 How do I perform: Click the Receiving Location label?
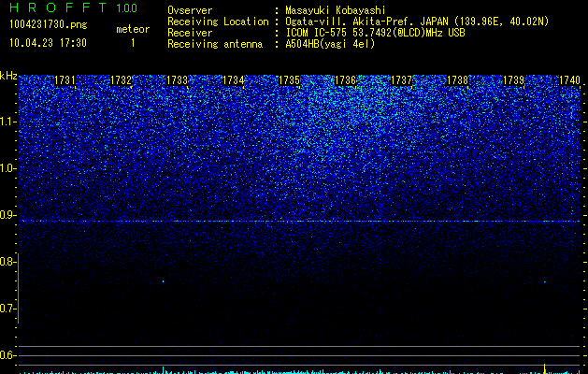[218, 22]
